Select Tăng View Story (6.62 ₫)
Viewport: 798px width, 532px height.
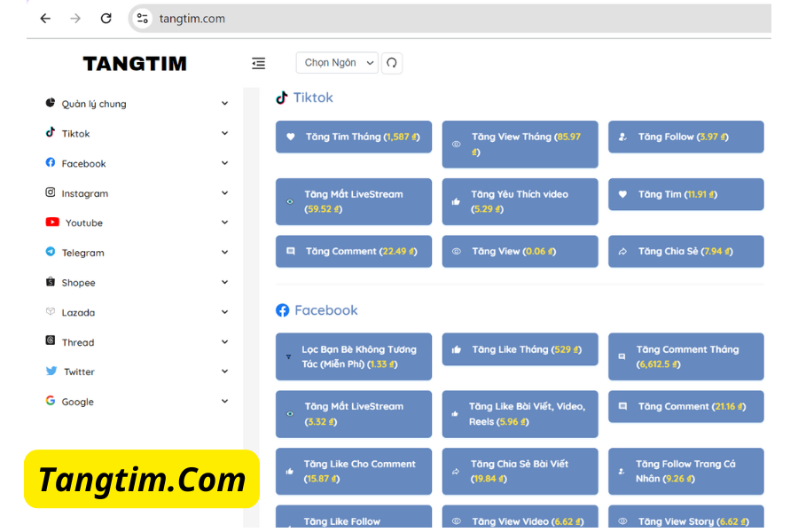(x=686, y=517)
